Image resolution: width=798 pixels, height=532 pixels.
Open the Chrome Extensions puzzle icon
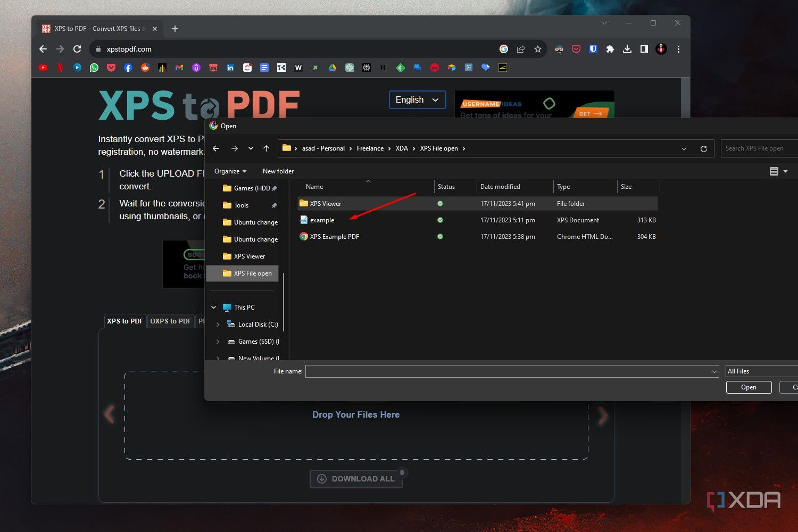[610, 49]
